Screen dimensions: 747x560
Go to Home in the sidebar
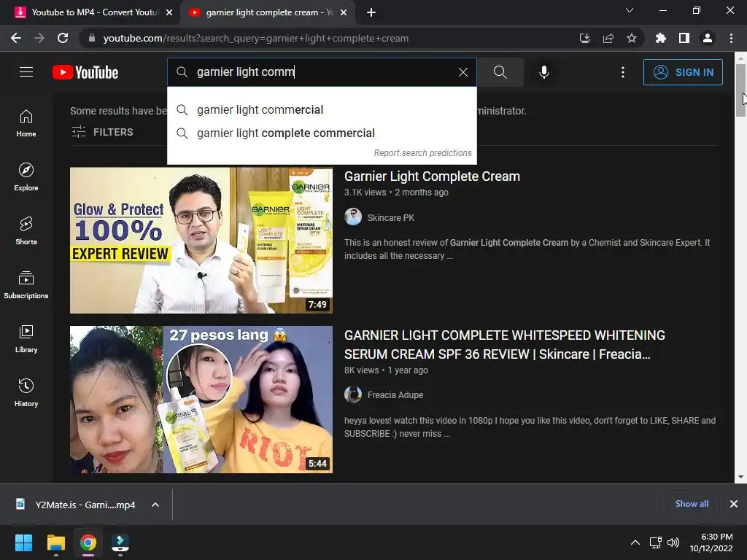(26, 123)
